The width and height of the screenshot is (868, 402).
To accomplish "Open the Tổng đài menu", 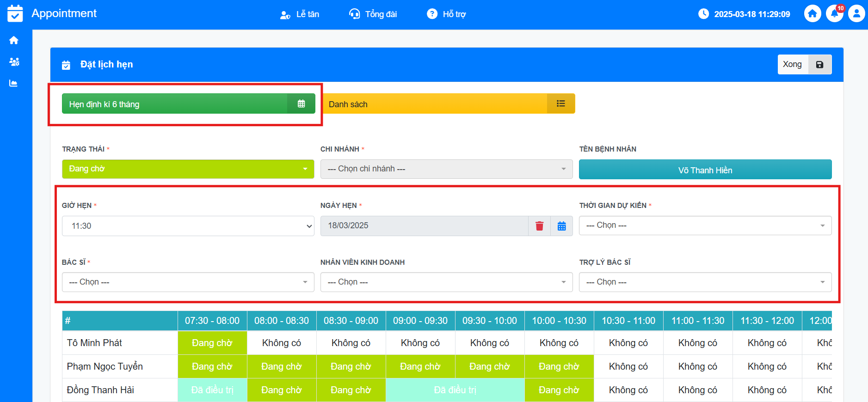I will pyautogui.click(x=373, y=14).
